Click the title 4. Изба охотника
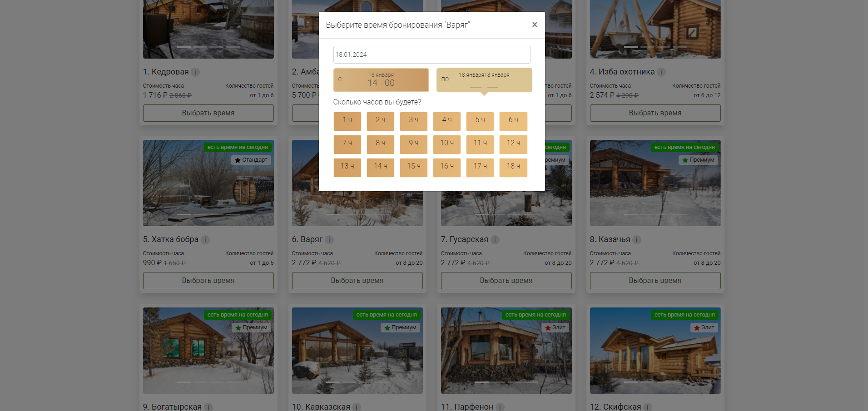Viewport: 868px width, 411px height. [x=622, y=72]
